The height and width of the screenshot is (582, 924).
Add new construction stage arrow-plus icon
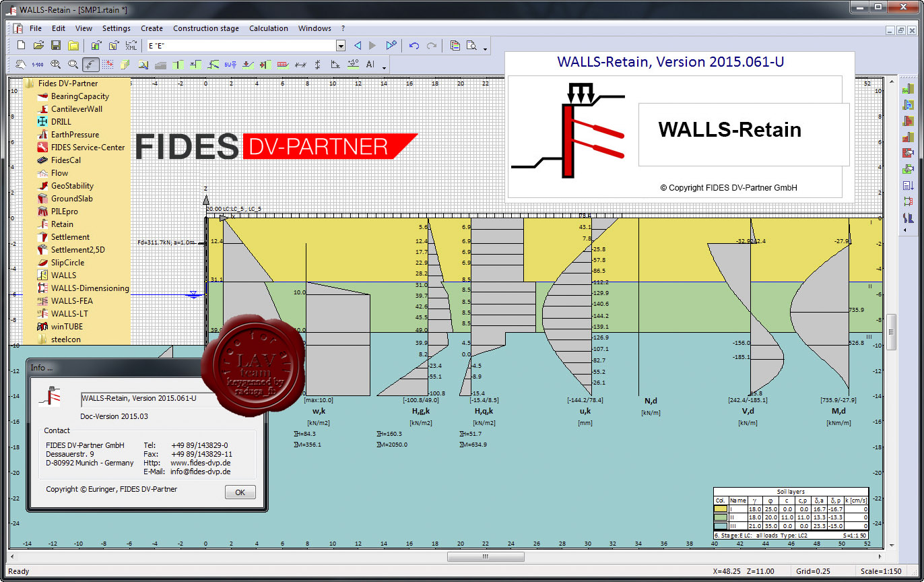(x=391, y=45)
